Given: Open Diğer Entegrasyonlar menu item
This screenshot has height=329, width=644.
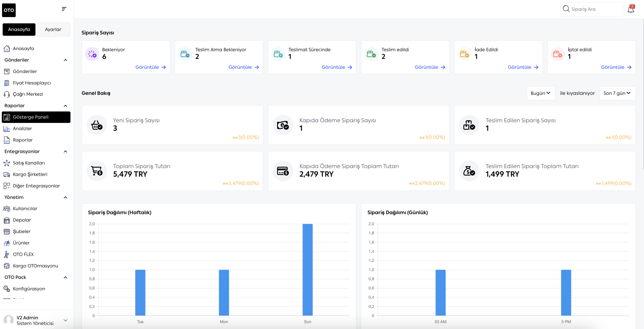Looking at the screenshot, I should point(36,186).
